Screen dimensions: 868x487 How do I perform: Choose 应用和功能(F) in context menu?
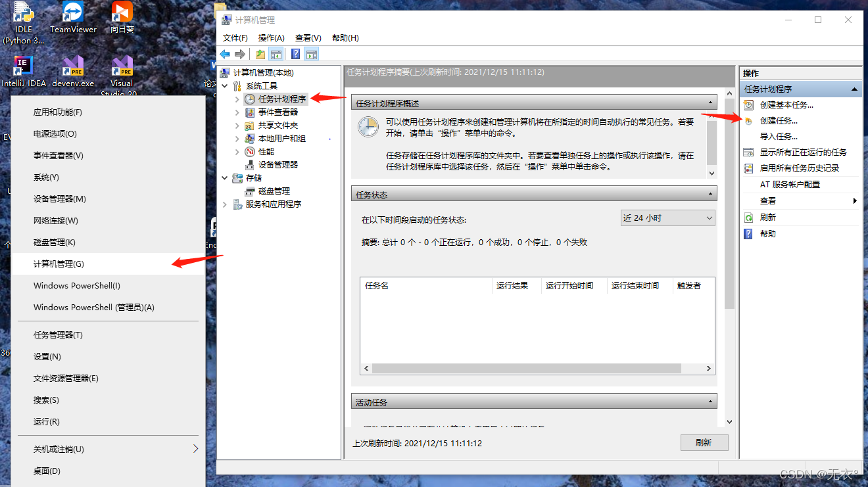[x=108, y=112]
